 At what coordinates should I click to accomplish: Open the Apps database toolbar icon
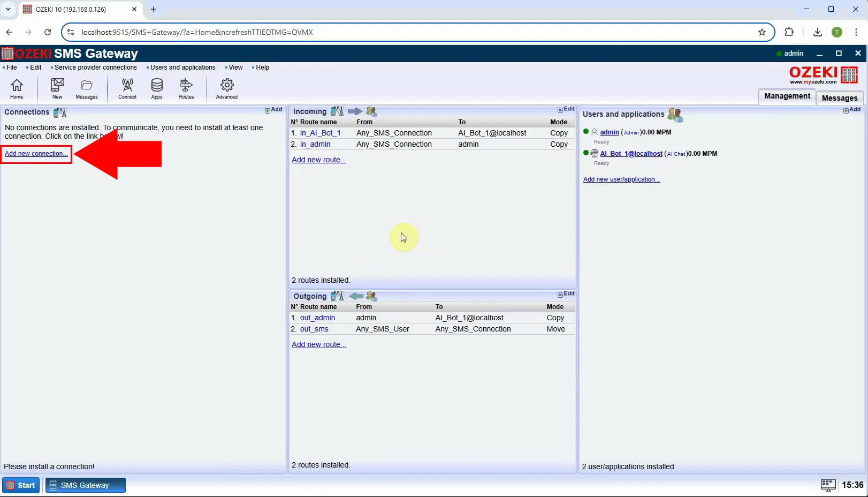tap(157, 88)
